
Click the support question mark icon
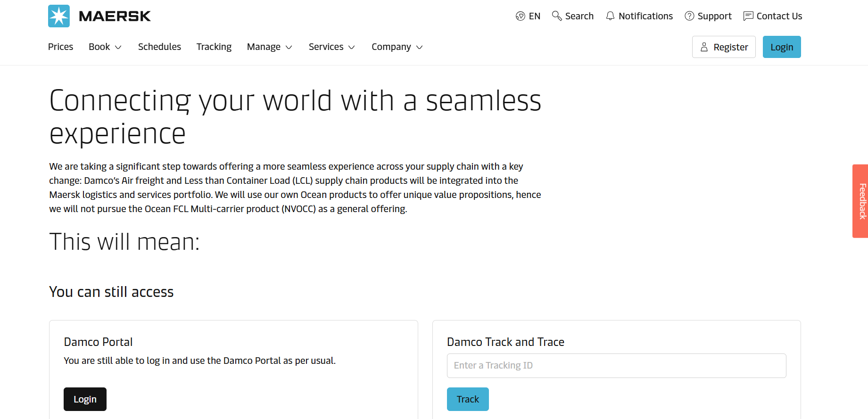[689, 16]
